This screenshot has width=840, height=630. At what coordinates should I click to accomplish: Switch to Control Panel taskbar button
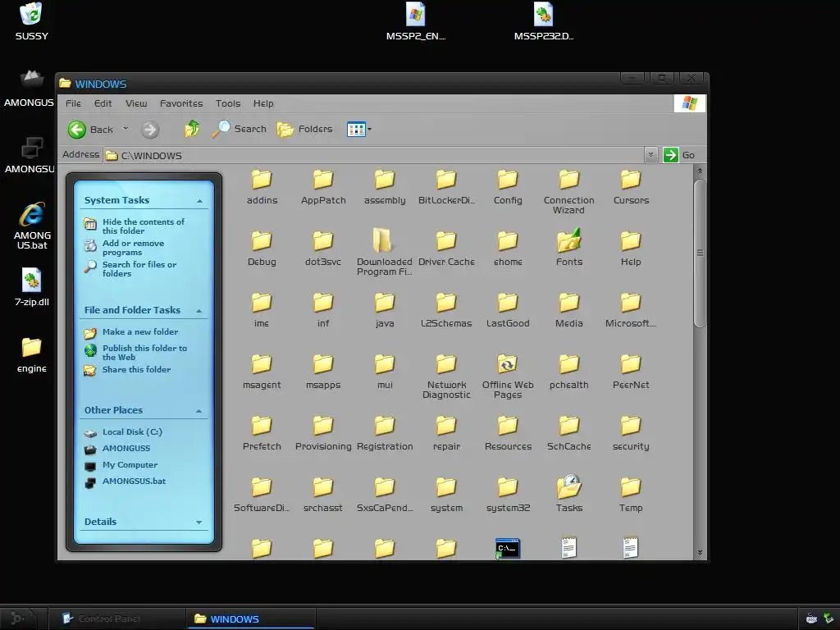[116, 619]
